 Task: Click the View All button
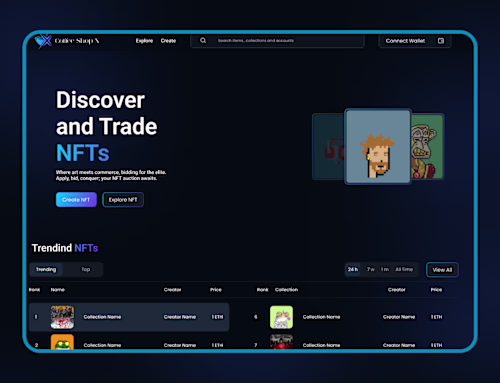tap(442, 270)
